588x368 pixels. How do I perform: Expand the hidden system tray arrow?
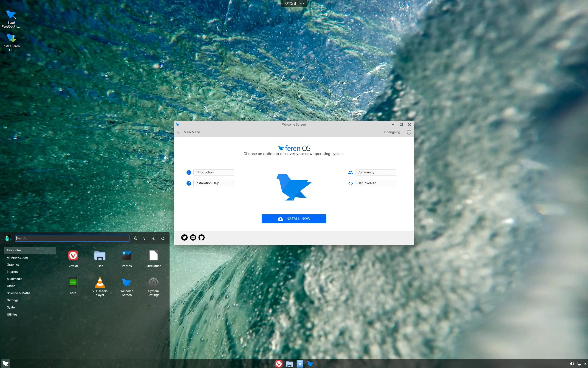click(x=585, y=364)
